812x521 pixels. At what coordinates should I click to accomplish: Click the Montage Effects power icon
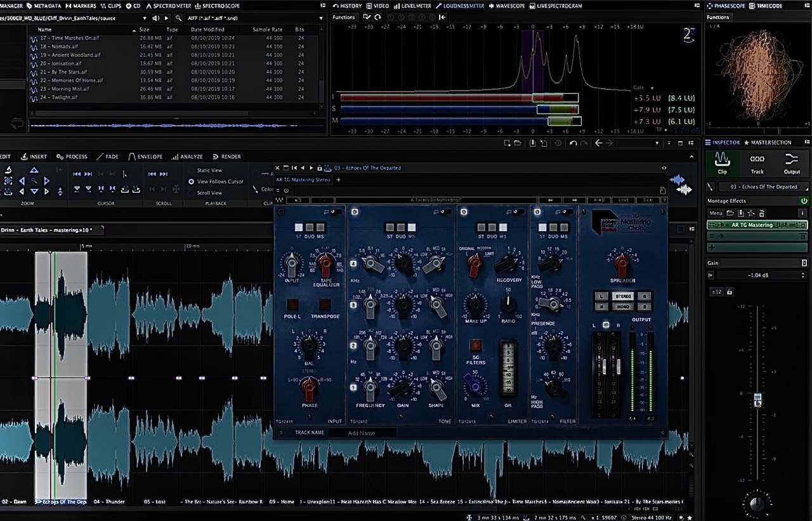click(804, 201)
